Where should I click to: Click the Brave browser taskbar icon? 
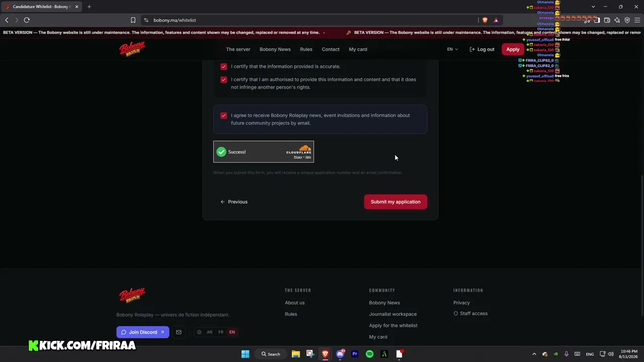click(325, 354)
